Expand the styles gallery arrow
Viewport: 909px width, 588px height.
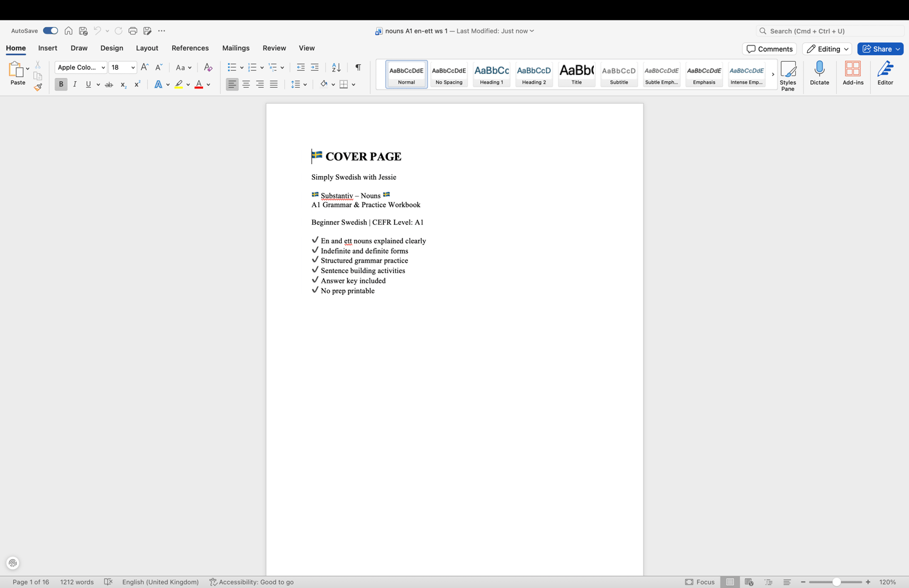point(773,74)
